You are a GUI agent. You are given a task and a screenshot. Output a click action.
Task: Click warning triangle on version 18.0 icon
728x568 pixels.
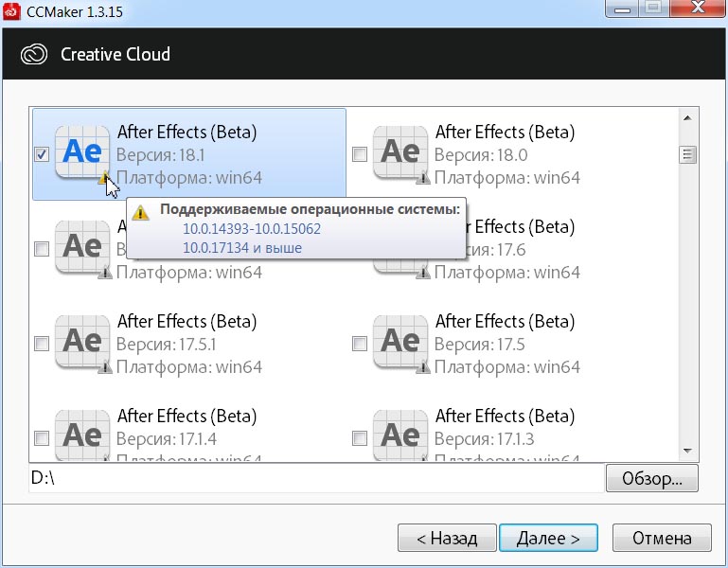[422, 178]
